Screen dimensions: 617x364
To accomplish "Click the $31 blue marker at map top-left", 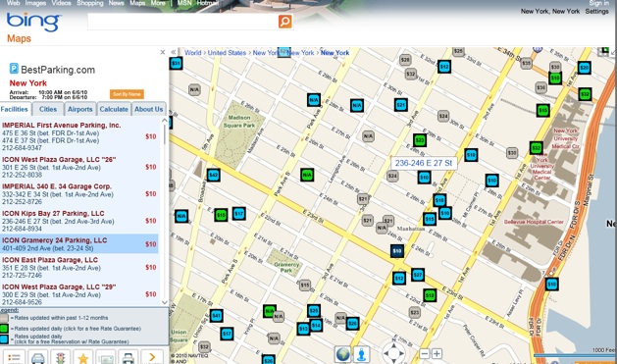I will point(176,63).
